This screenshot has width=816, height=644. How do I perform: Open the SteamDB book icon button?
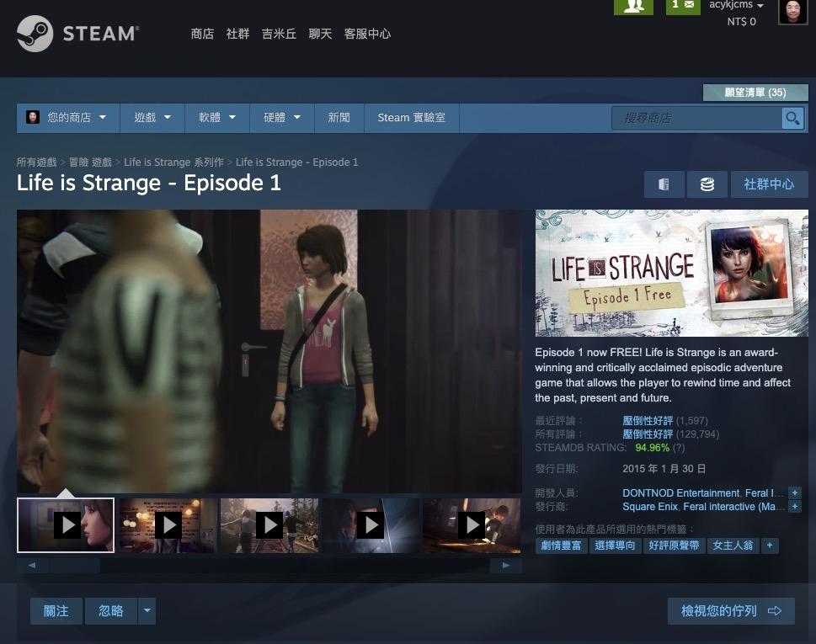664,184
